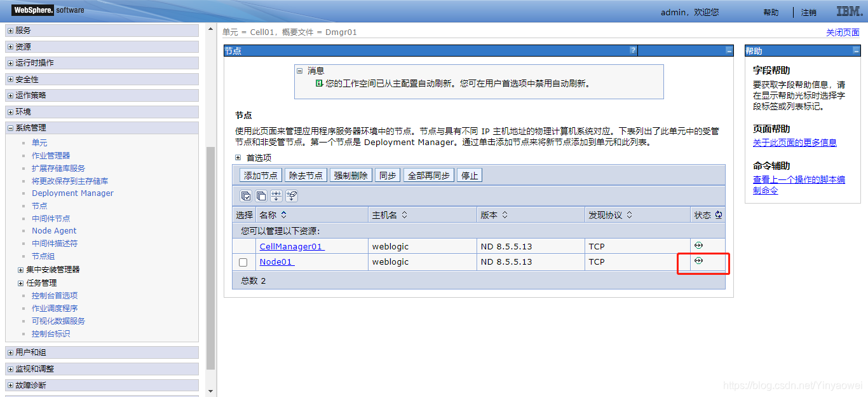
Task: Click the 同步 button
Action: pos(388,176)
